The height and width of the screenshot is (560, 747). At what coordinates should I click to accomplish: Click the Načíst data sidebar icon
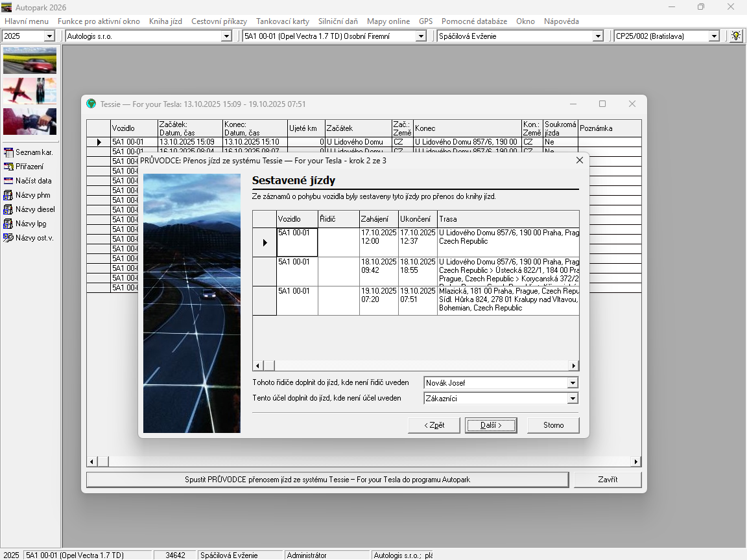(8, 181)
